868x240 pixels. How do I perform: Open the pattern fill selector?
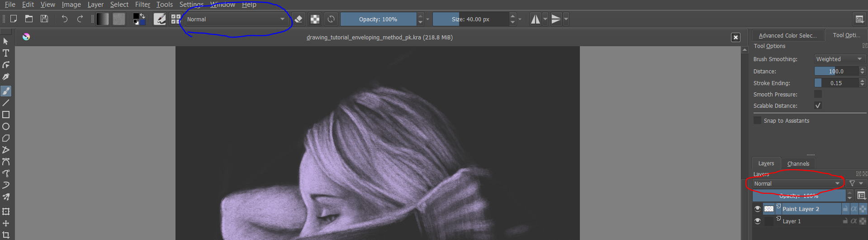pyautogui.click(x=119, y=19)
